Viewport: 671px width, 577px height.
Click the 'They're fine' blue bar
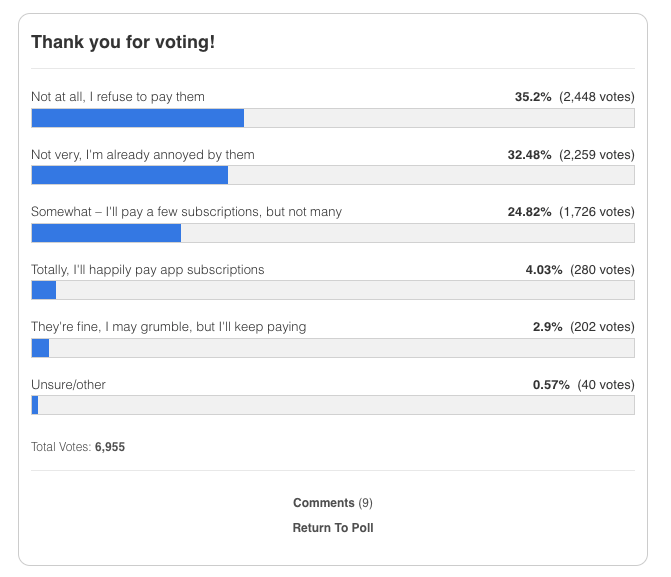(40, 348)
